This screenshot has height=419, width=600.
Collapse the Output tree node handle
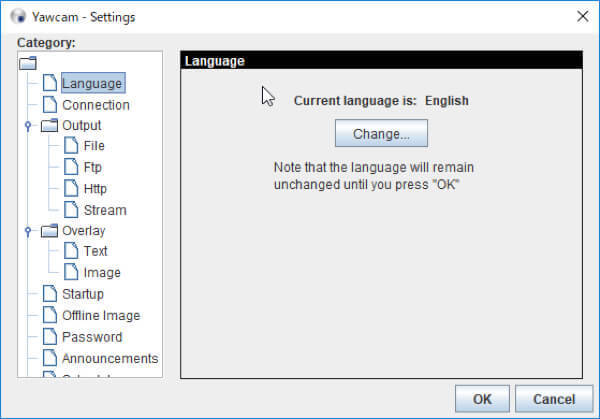[28, 126]
